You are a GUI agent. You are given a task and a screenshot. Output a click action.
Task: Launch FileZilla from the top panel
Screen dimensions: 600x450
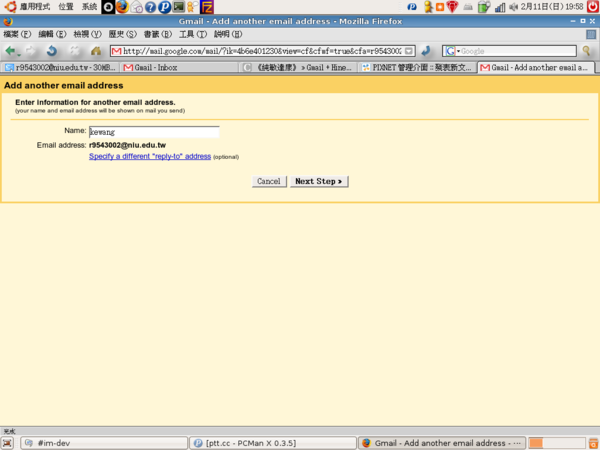(207, 7)
